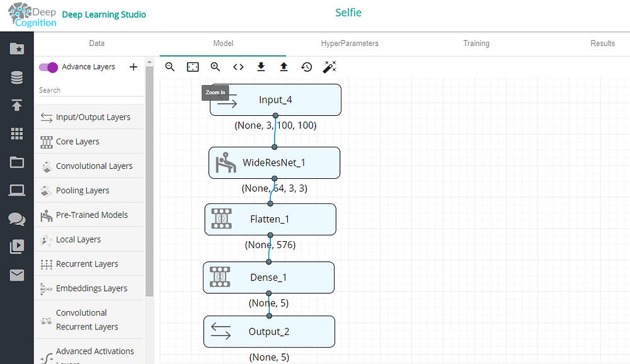Click the laptop environment sidebar icon

pos(17,190)
